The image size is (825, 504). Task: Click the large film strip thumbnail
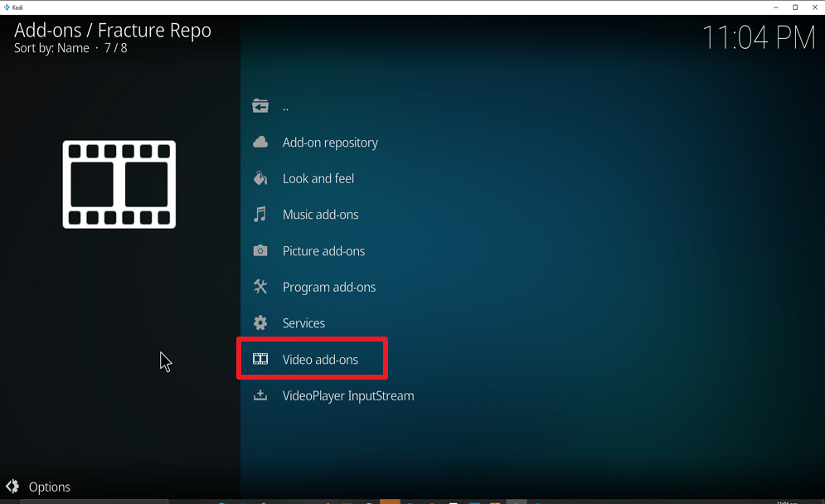coord(119,184)
